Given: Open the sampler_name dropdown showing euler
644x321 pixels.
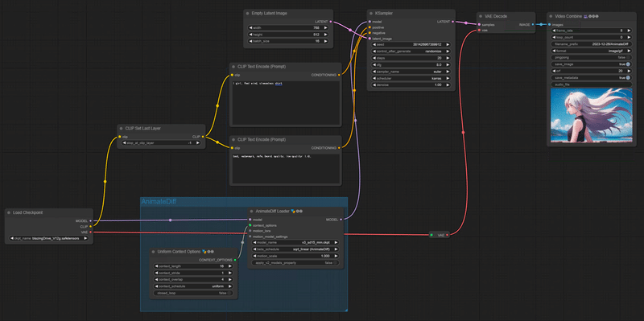Looking at the screenshot, I should 411,72.
